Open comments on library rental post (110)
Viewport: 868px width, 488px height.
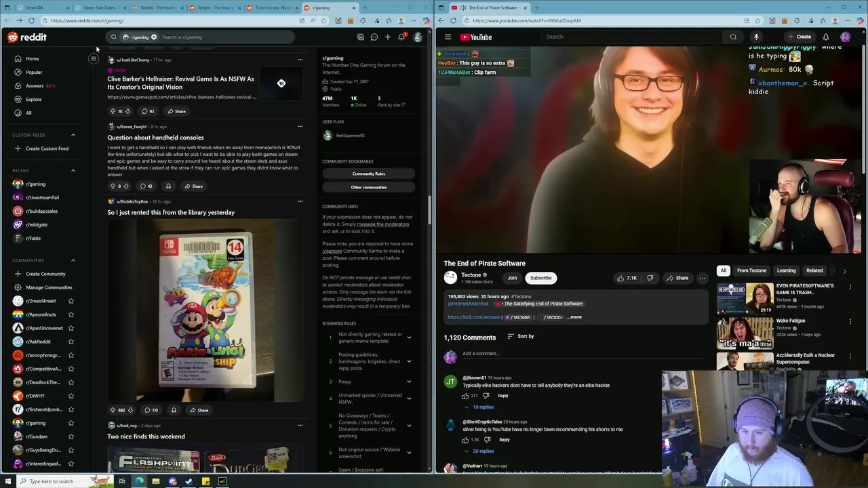(151, 410)
